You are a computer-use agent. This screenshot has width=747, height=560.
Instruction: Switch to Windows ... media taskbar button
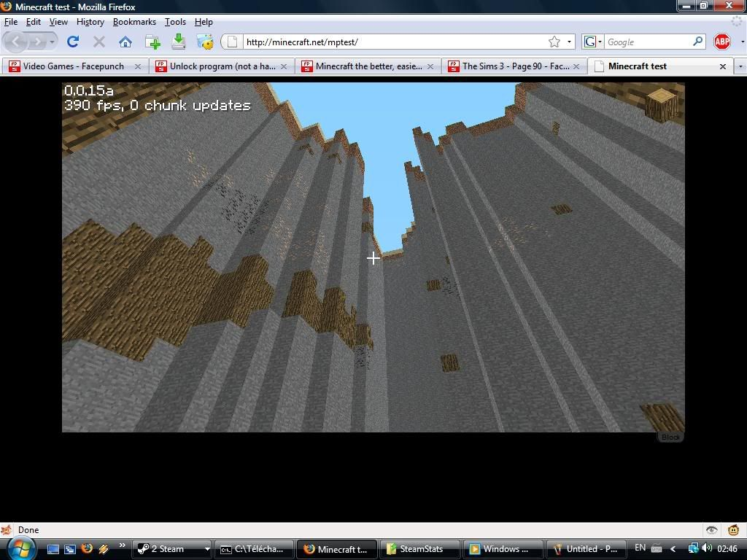[503, 549]
